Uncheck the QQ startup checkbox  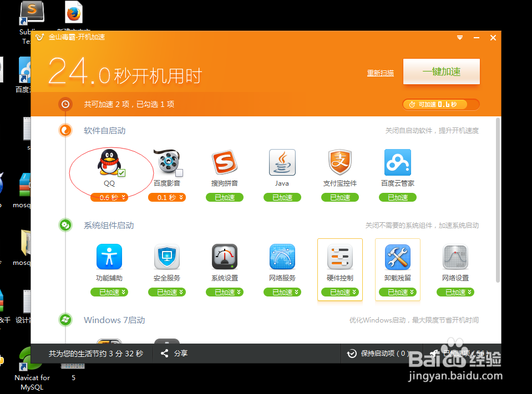(x=121, y=173)
